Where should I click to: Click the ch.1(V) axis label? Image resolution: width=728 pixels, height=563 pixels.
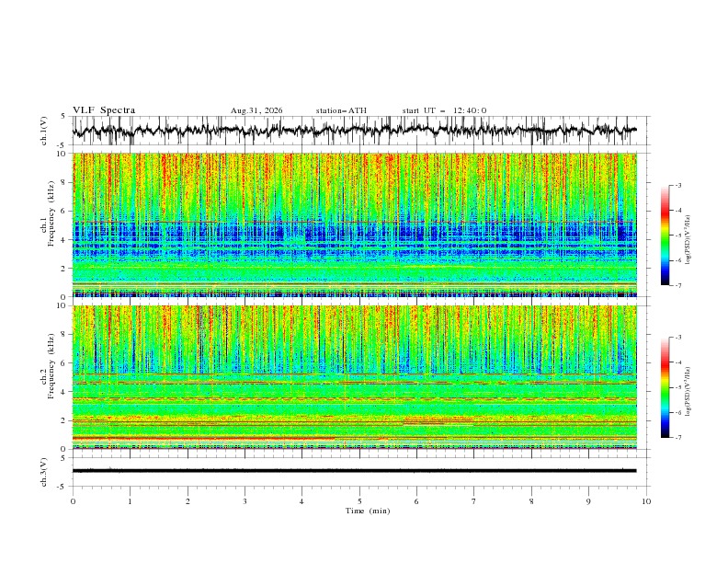point(44,131)
